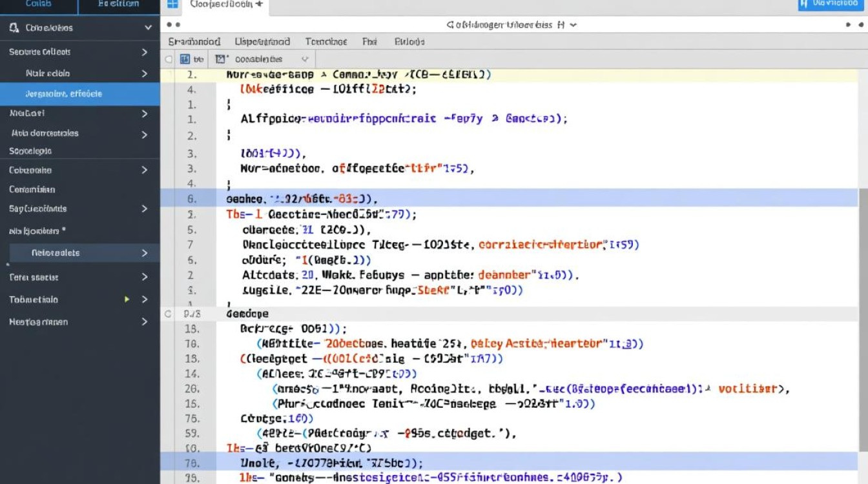Toggle the circle at the toolbar's left end
Screen dimensions: 868x484
pyautogui.click(x=169, y=59)
